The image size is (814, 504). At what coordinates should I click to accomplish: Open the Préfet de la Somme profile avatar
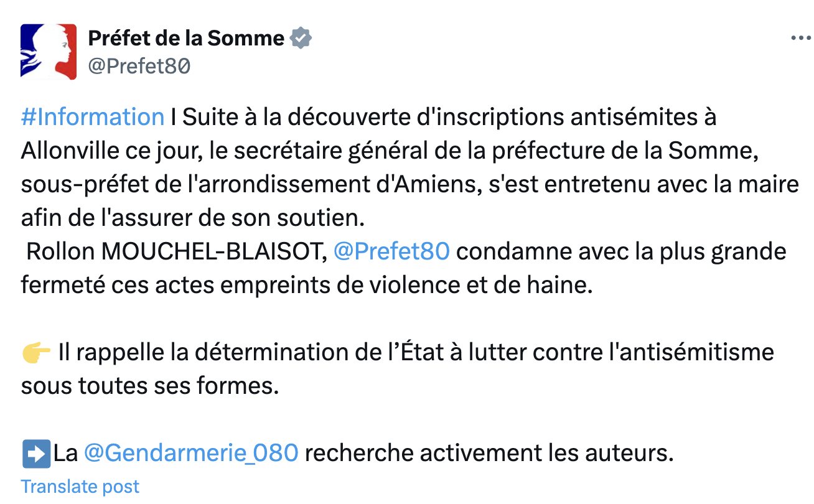pos(49,52)
